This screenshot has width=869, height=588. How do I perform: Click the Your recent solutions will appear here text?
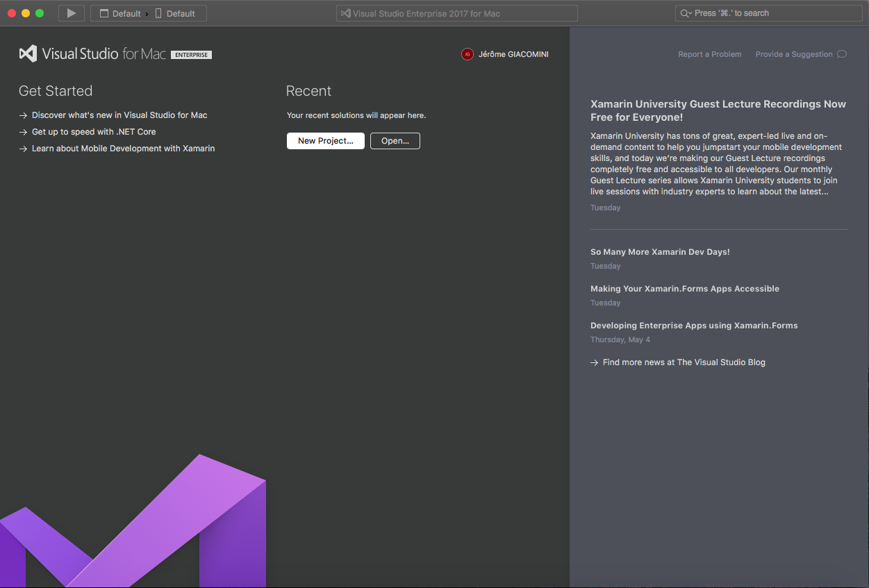click(x=356, y=115)
